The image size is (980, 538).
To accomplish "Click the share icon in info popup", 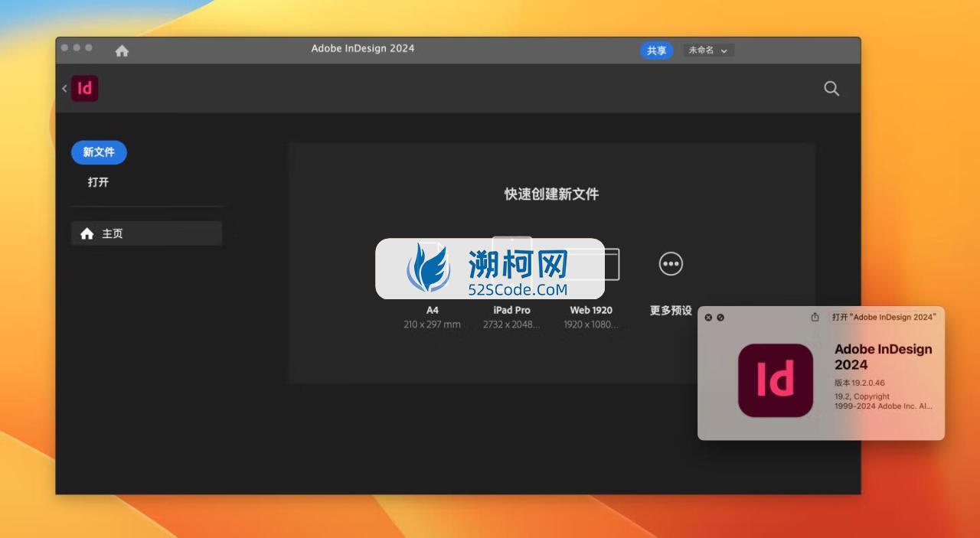I will pos(815,317).
